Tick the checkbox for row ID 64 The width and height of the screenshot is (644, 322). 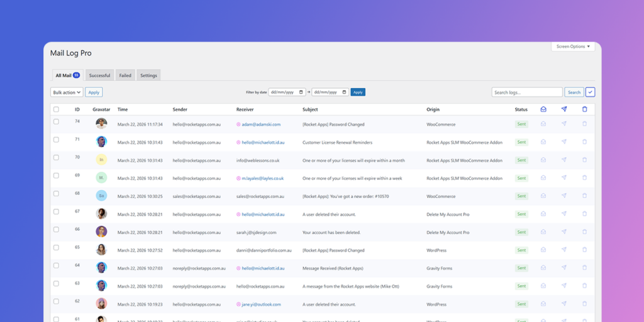pyautogui.click(x=56, y=266)
